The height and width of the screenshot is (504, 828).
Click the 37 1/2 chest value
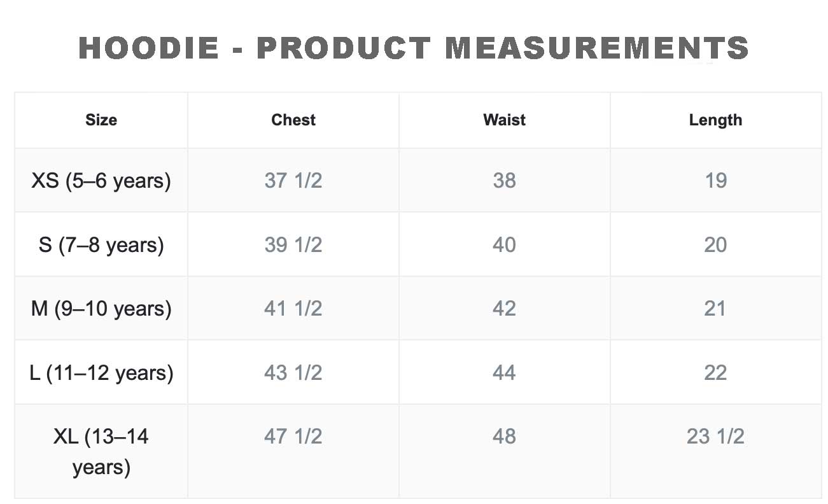[293, 181]
